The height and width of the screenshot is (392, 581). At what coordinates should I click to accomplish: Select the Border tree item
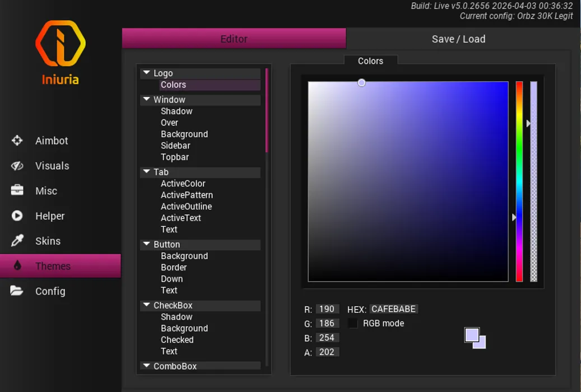[174, 268]
